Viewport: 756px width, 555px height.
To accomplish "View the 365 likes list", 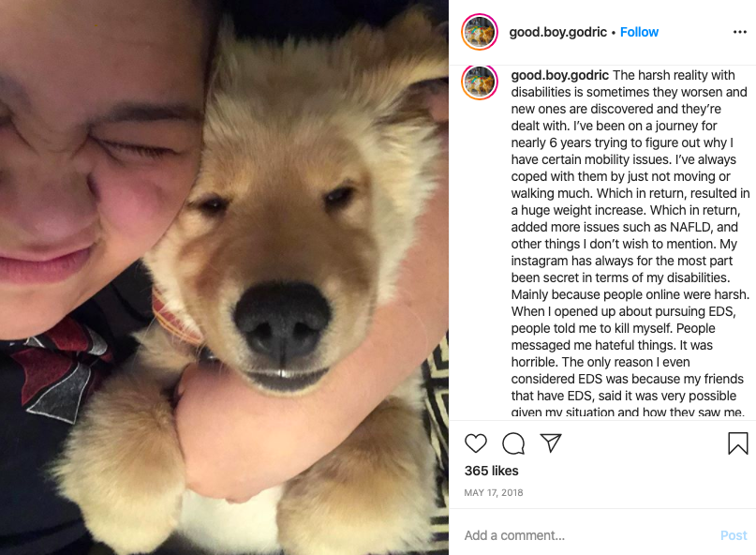I will (x=491, y=471).
